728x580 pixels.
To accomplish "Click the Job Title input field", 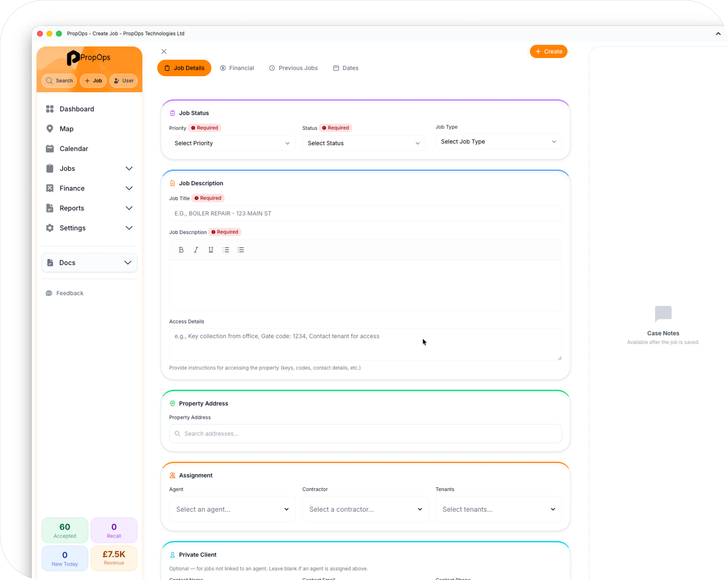I will pyautogui.click(x=366, y=214).
